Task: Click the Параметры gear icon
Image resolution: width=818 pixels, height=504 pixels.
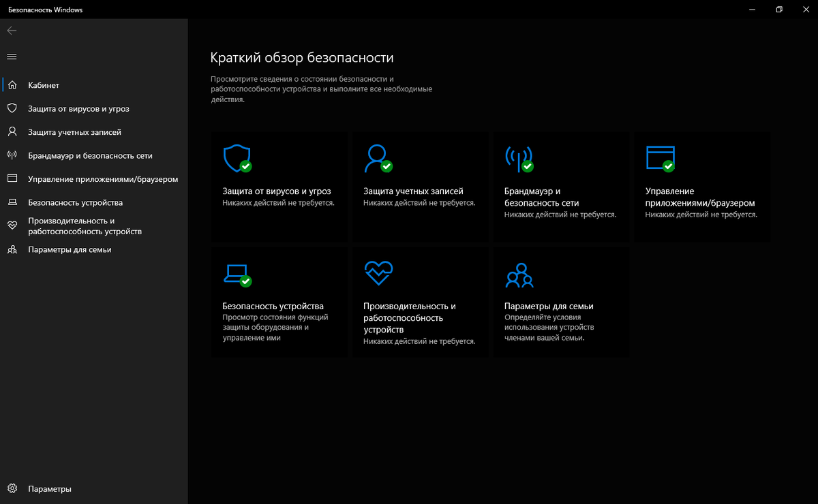Action: point(12,488)
